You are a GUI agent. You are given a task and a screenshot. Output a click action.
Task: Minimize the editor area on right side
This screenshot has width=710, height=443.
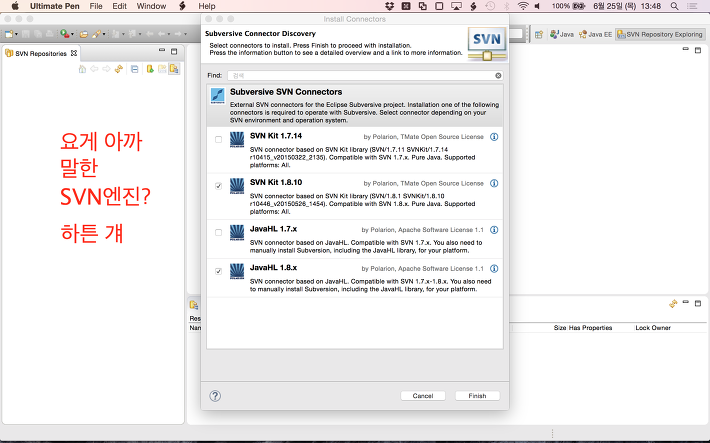coord(686,49)
